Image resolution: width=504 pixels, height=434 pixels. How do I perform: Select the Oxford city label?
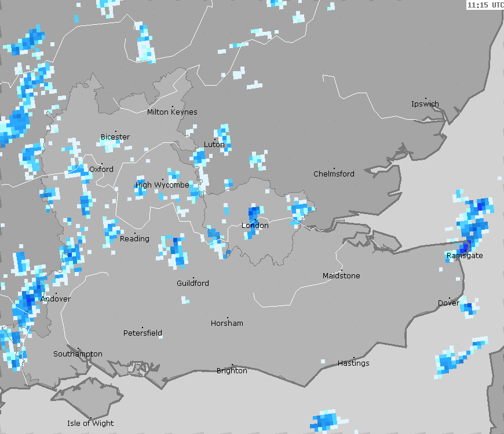[x=101, y=170]
